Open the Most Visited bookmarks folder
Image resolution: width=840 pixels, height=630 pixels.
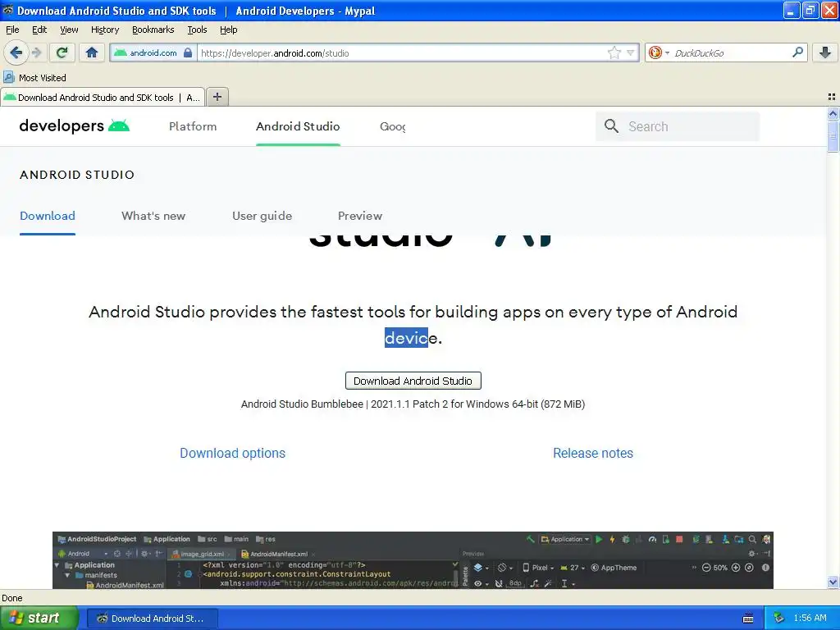click(x=34, y=78)
